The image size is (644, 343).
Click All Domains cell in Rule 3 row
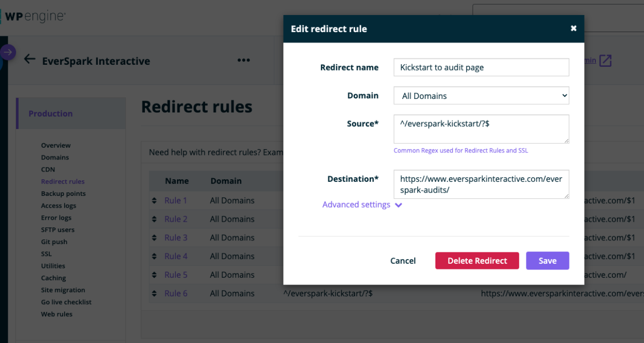232,238
